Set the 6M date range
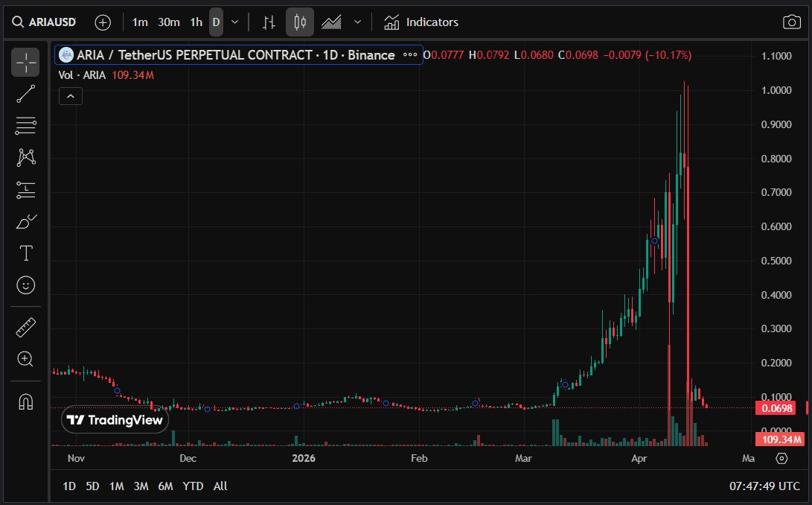This screenshot has width=812, height=505. [x=165, y=486]
